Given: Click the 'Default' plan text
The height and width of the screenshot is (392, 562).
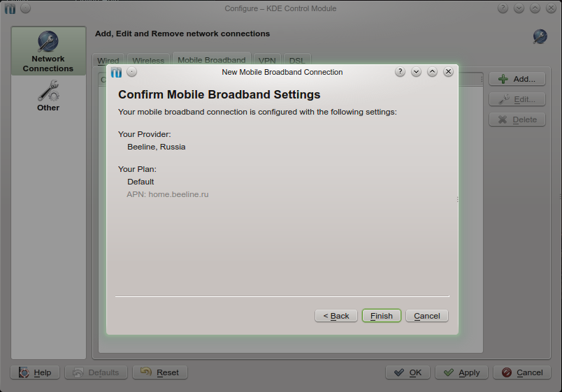Looking at the screenshot, I should 140,182.
